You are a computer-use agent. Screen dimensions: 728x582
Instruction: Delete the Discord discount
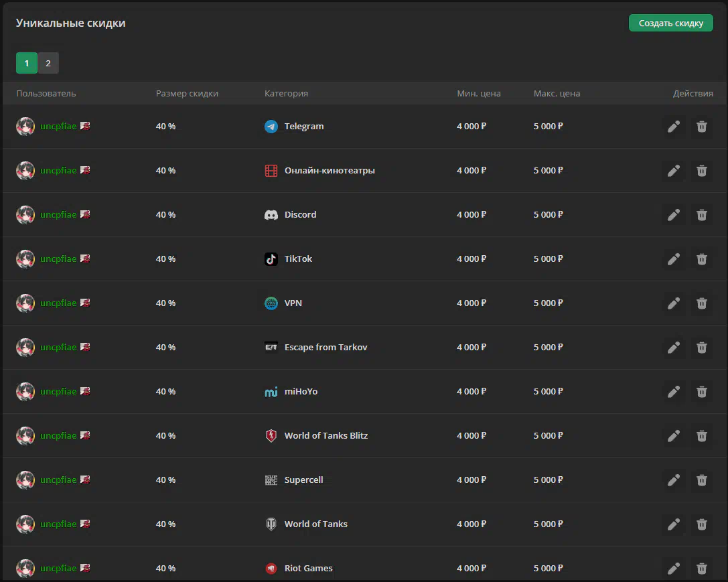pyautogui.click(x=701, y=215)
